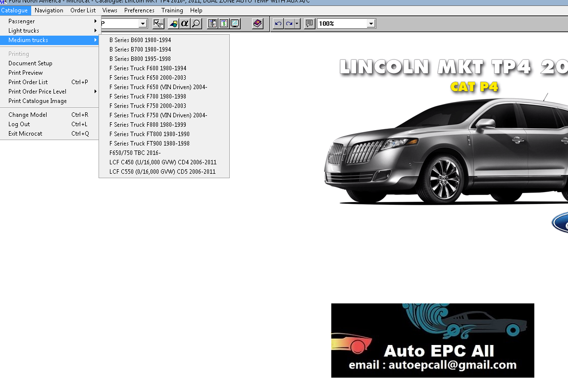Screen dimensions: 568x392
Task: Open the Navigation menu
Action: 49,10
